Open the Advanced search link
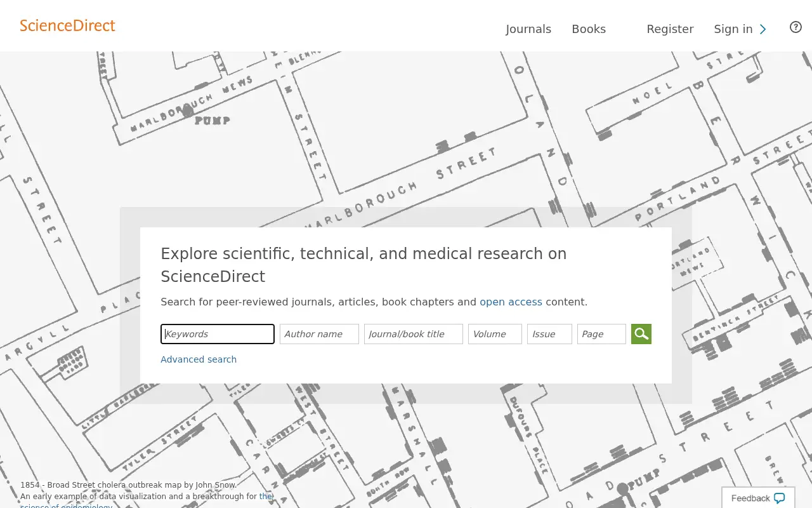 (199, 359)
